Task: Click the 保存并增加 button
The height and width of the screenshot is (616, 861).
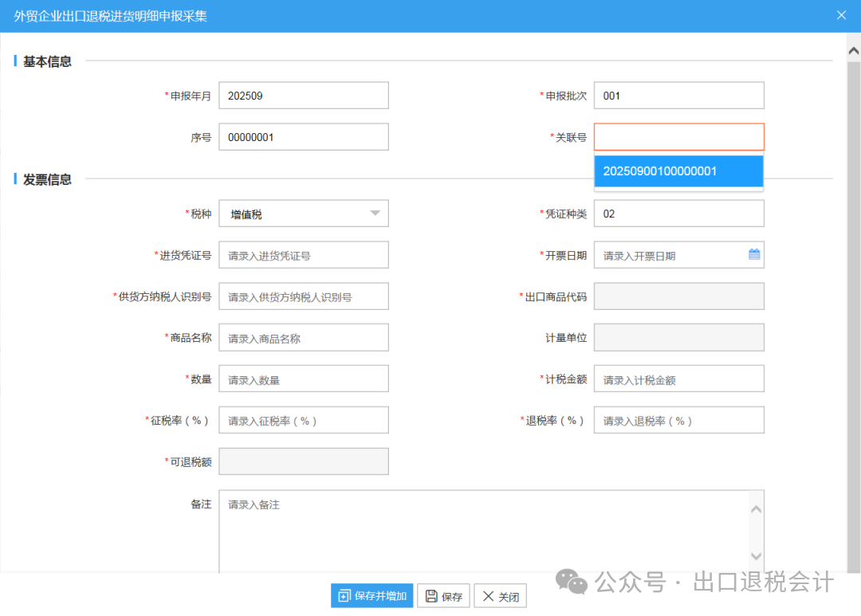Action: tap(372, 596)
